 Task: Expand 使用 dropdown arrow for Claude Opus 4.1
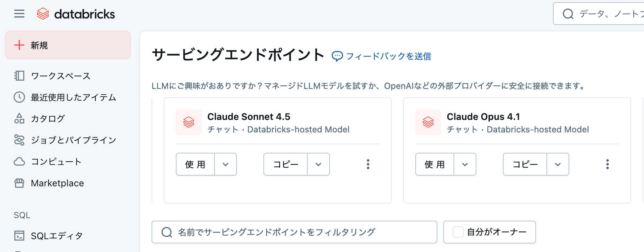point(465,164)
